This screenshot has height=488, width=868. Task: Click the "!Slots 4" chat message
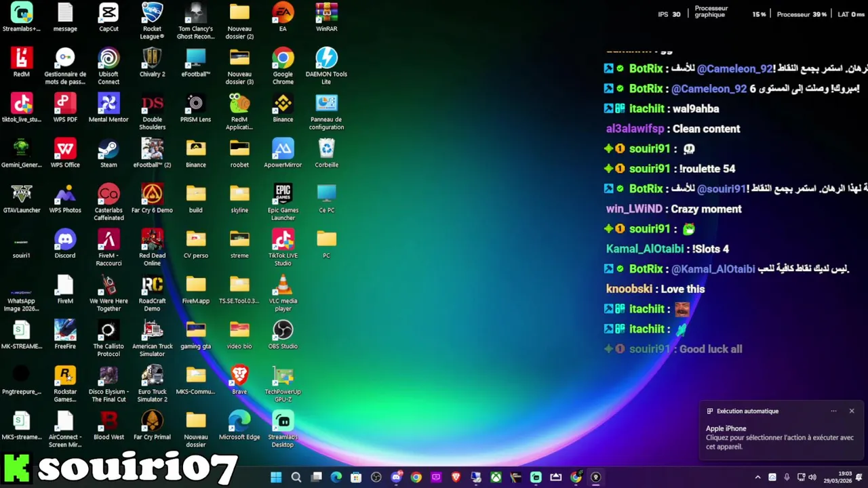[x=710, y=249]
